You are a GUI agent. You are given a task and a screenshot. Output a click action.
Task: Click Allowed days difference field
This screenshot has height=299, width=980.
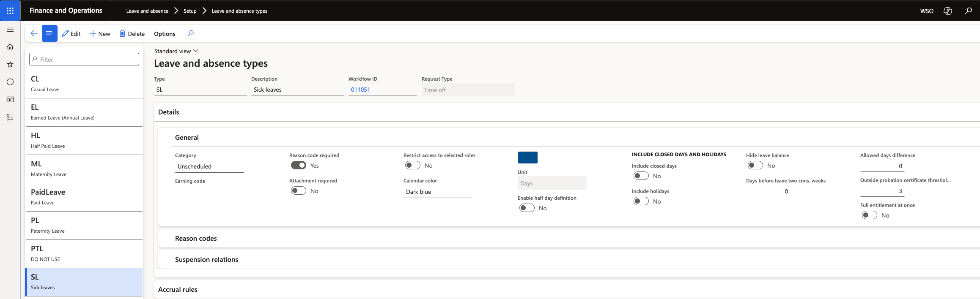coord(882,166)
